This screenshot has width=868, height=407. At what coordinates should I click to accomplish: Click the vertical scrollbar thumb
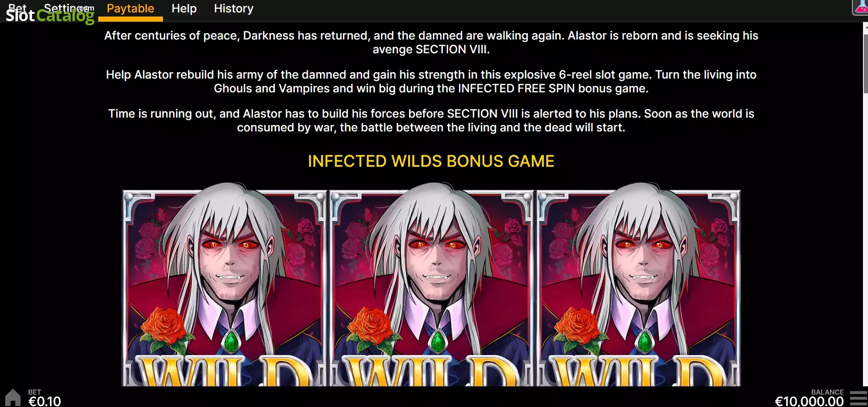pos(866,63)
